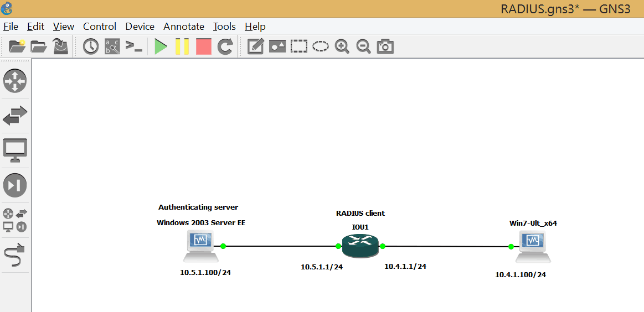Click the Save project icon
Image resolution: width=644 pixels, height=312 pixels.
[x=61, y=46]
